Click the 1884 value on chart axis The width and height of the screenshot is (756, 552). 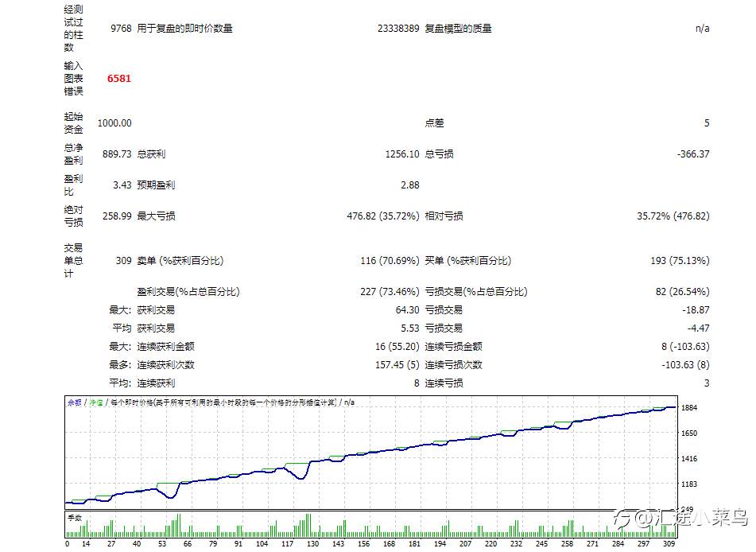pos(689,408)
